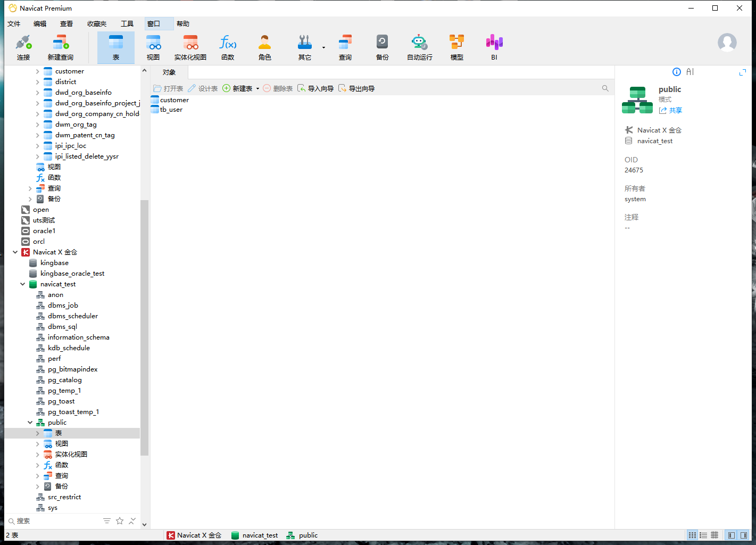The height and width of the screenshot is (545, 756).
Task: Click Navicat X 金仓 in the status bar
Action: point(194,535)
